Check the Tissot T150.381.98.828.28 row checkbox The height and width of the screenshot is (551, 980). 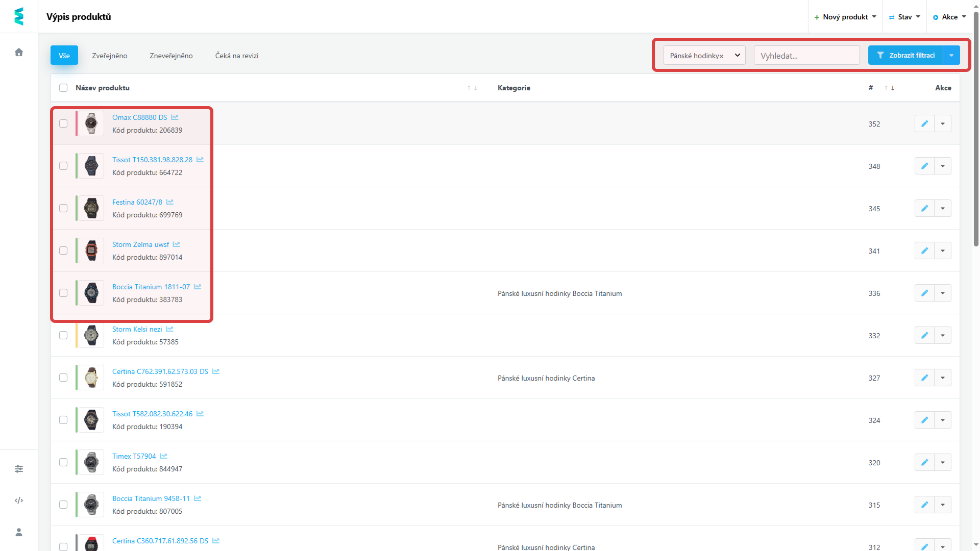click(x=63, y=166)
